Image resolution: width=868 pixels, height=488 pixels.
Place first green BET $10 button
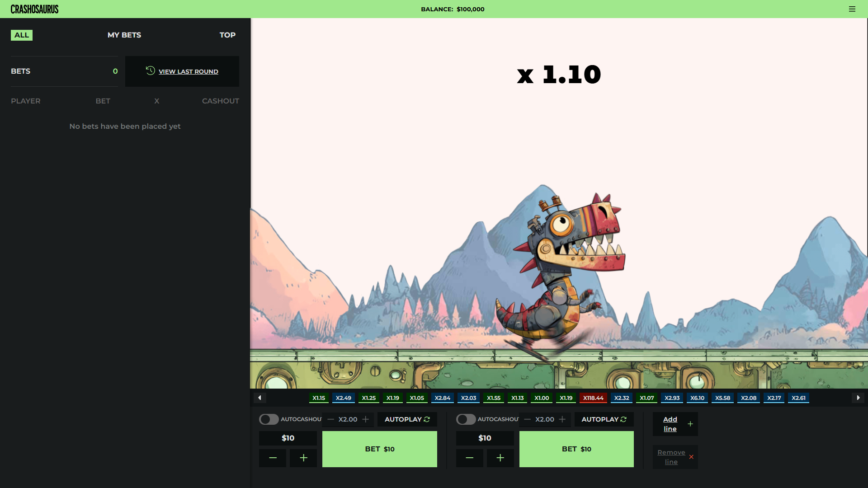tap(379, 449)
